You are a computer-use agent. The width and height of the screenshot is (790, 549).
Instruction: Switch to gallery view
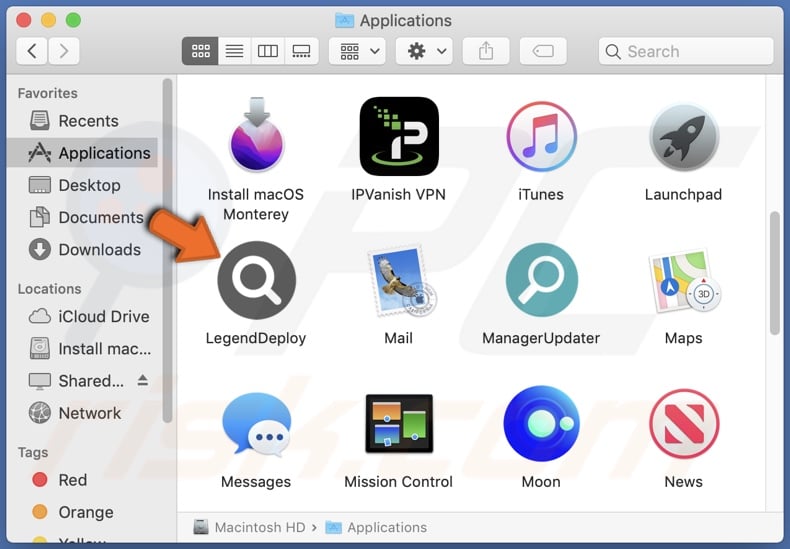pos(301,51)
